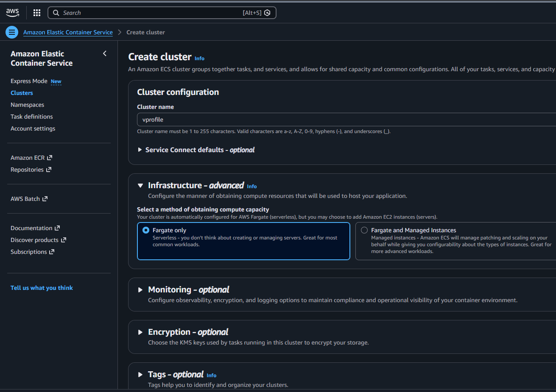The image size is (556, 392).
Task: Select the Fargate only radio option
Action: (146, 230)
